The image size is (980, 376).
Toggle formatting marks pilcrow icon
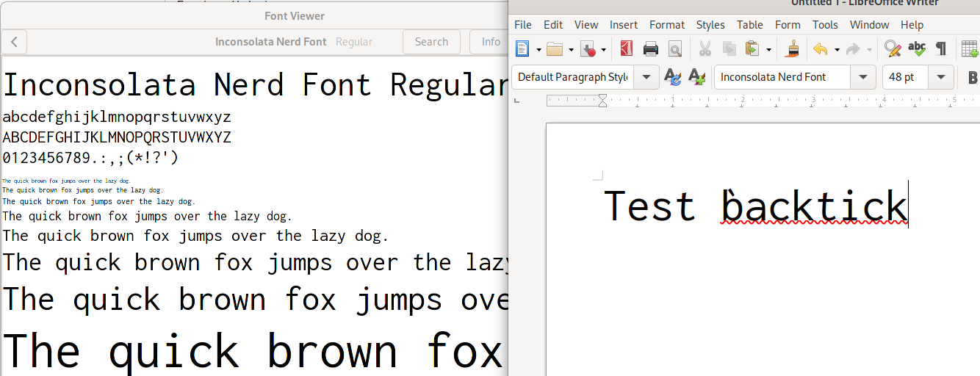click(x=940, y=49)
